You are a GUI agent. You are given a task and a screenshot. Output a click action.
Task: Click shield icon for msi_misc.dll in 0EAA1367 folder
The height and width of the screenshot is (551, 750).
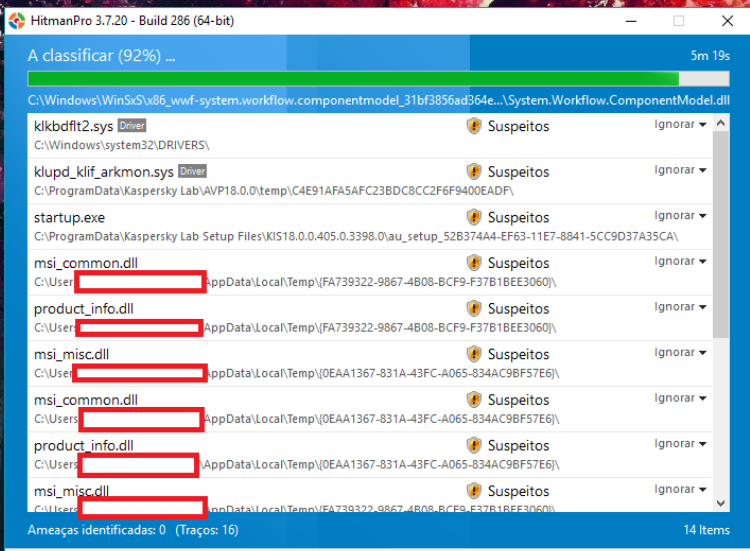click(x=474, y=354)
